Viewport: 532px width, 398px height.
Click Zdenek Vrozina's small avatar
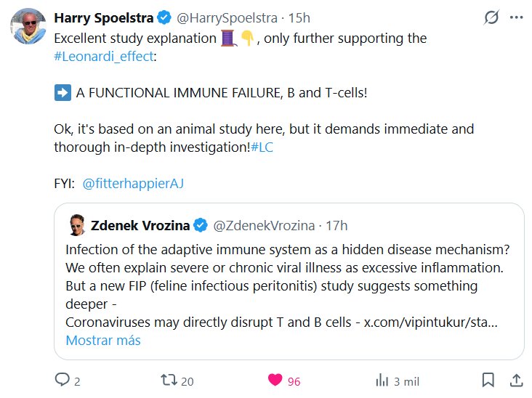click(x=76, y=226)
